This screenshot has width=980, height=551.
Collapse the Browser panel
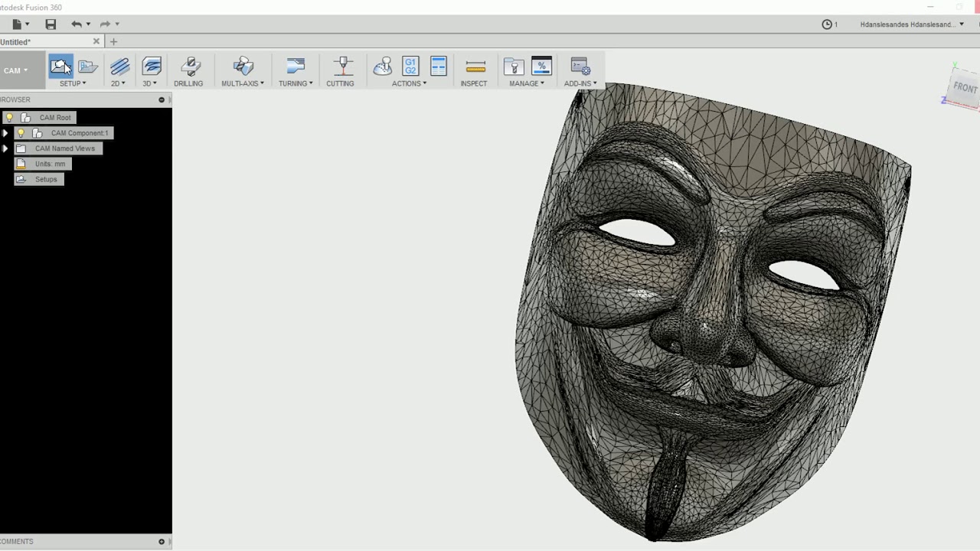click(162, 99)
